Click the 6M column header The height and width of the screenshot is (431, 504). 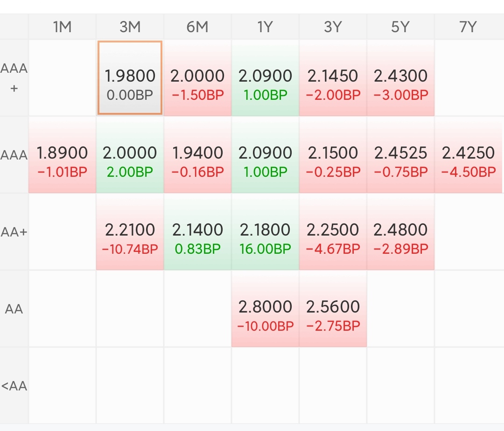point(197,27)
